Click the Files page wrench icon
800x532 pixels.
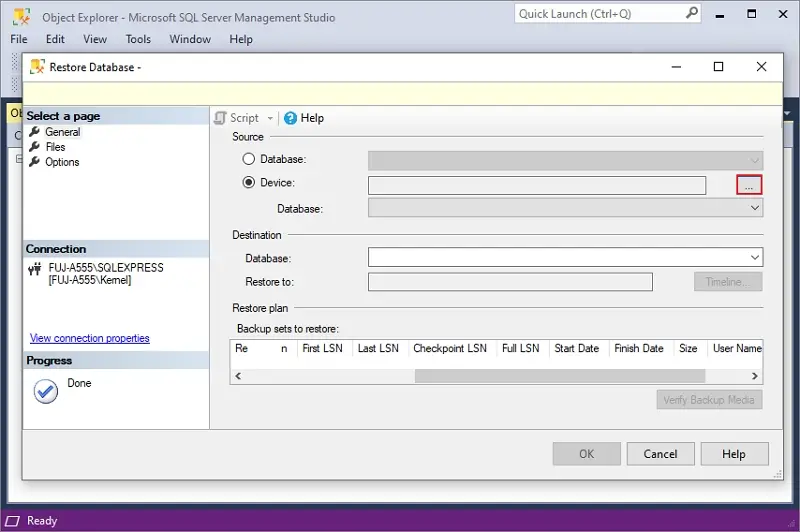(x=34, y=147)
